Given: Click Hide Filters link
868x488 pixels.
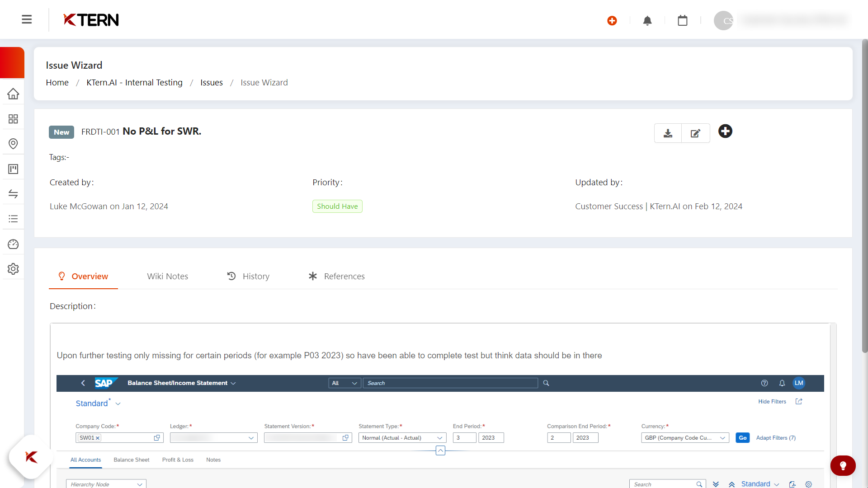Looking at the screenshot, I should (x=772, y=401).
